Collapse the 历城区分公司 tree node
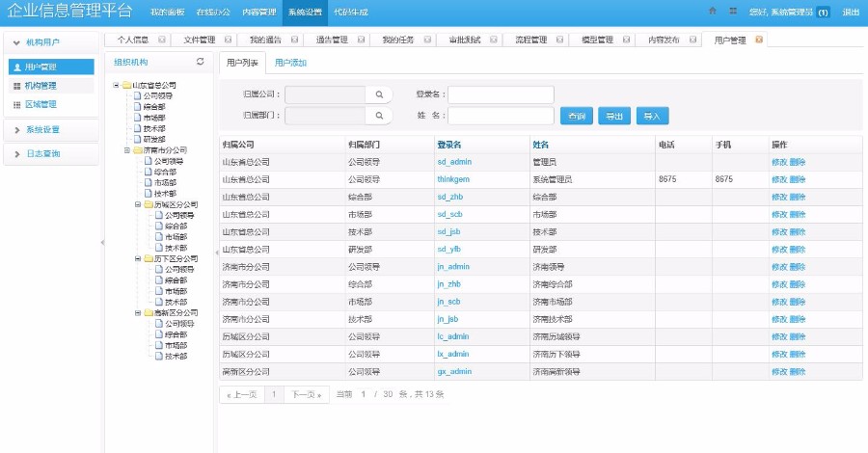 pyautogui.click(x=138, y=204)
